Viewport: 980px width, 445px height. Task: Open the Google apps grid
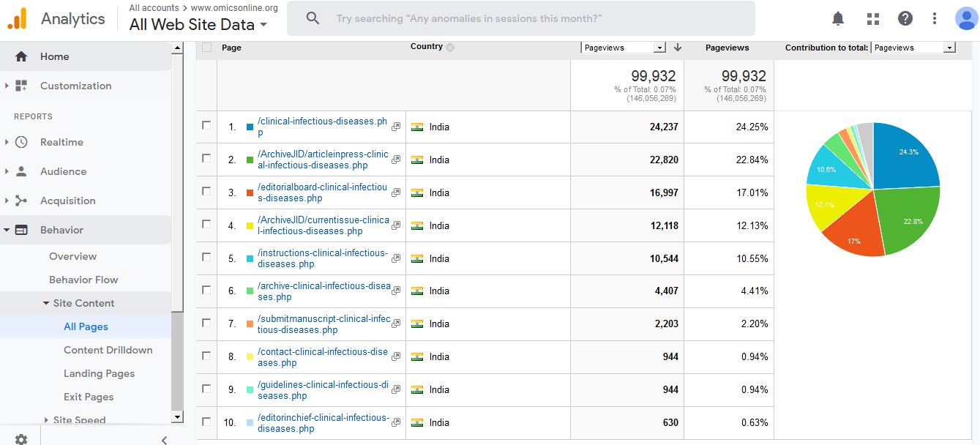tap(873, 18)
